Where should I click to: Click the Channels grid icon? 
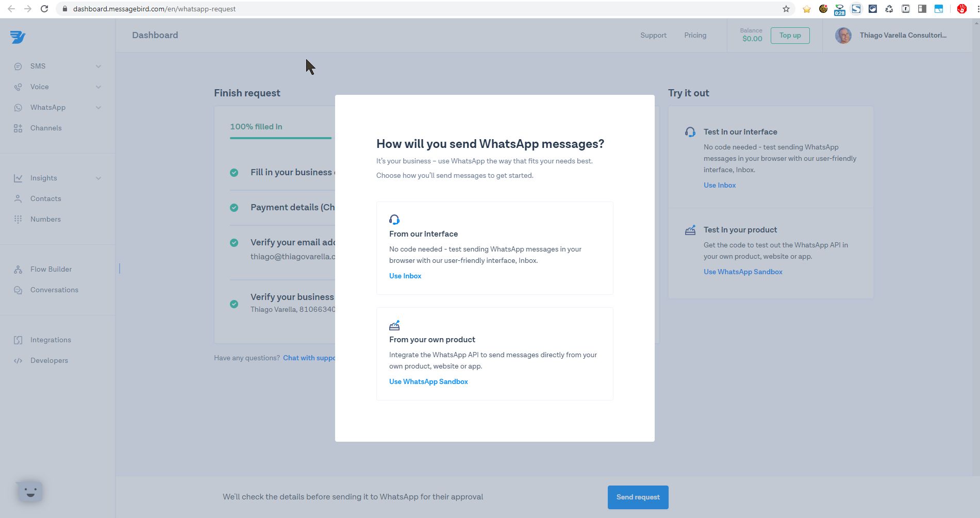click(x=18, y=128)
